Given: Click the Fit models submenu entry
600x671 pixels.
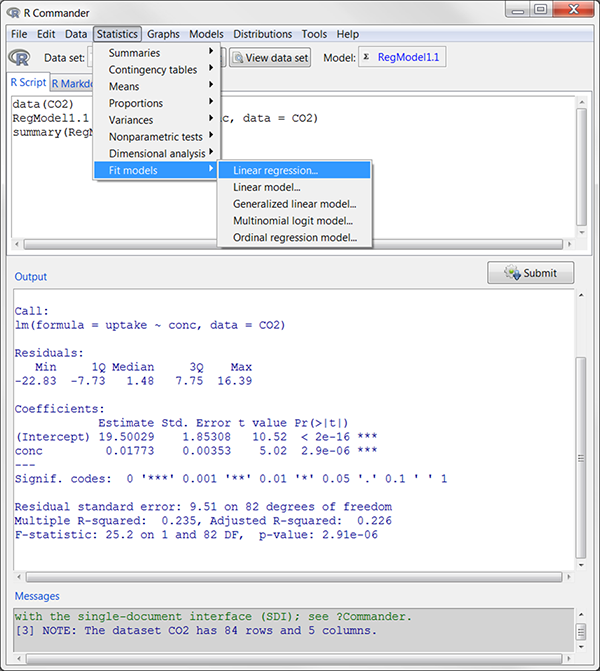Looking at the screenshot, I should pos(156,170).
